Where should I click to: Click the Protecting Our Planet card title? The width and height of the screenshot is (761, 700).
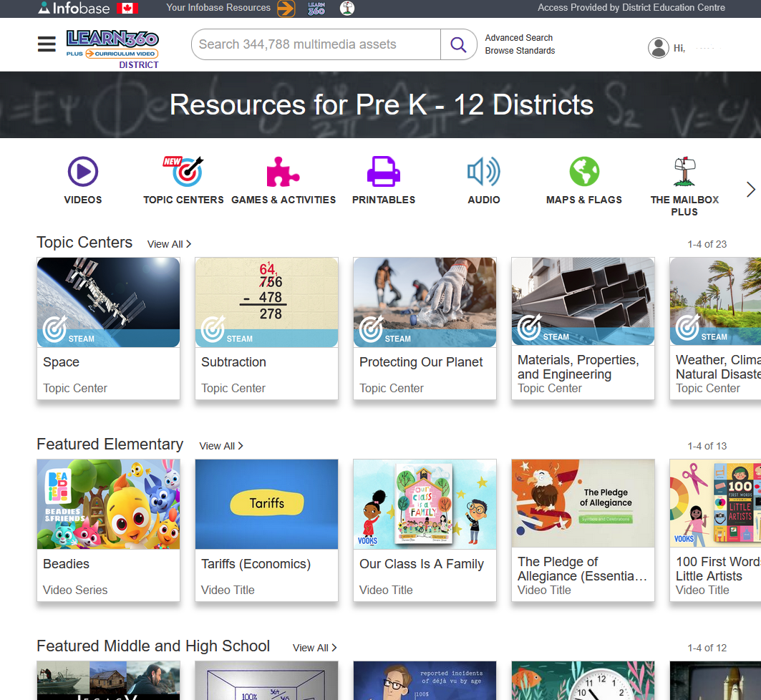(421, 362)
